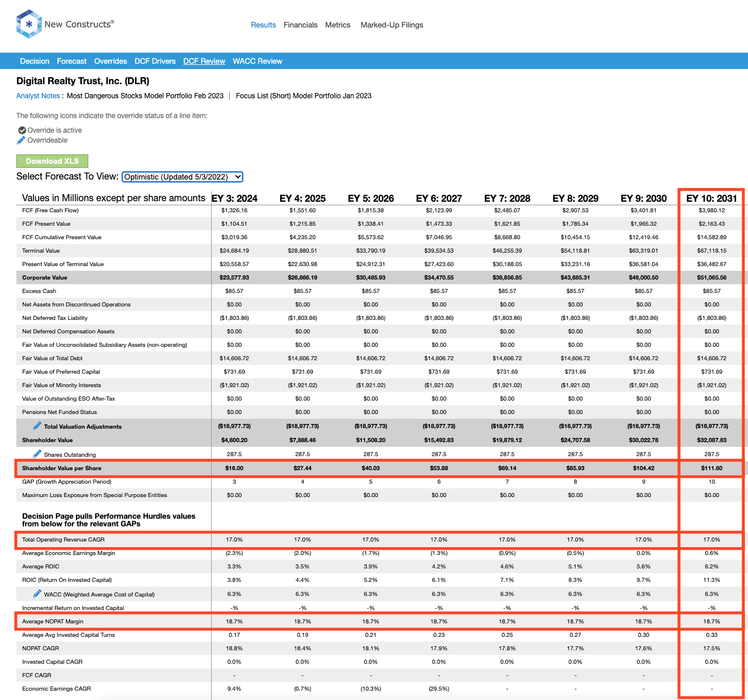Screen dimensions: 748x700
Task: Click the Digital Realty Trust, Inc. (DLR) heading
Action: click(83, 81)
